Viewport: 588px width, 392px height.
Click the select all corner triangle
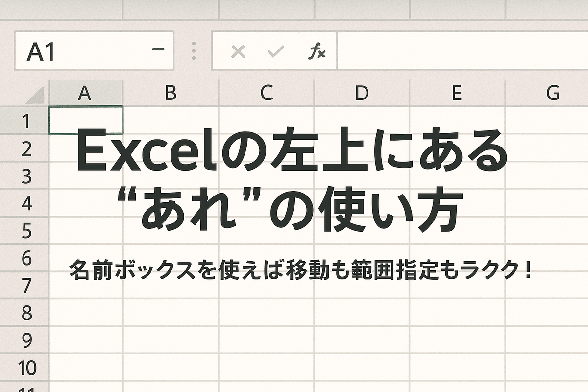click(35, 94)
